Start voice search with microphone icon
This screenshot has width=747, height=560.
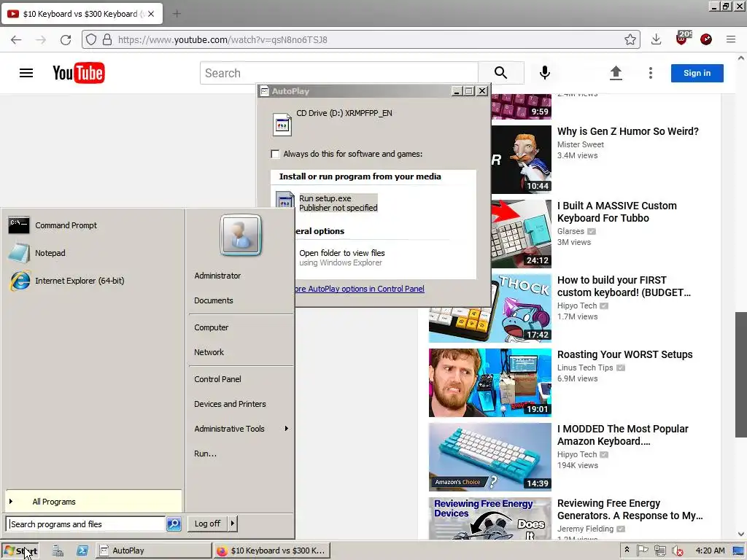point(544,73)
